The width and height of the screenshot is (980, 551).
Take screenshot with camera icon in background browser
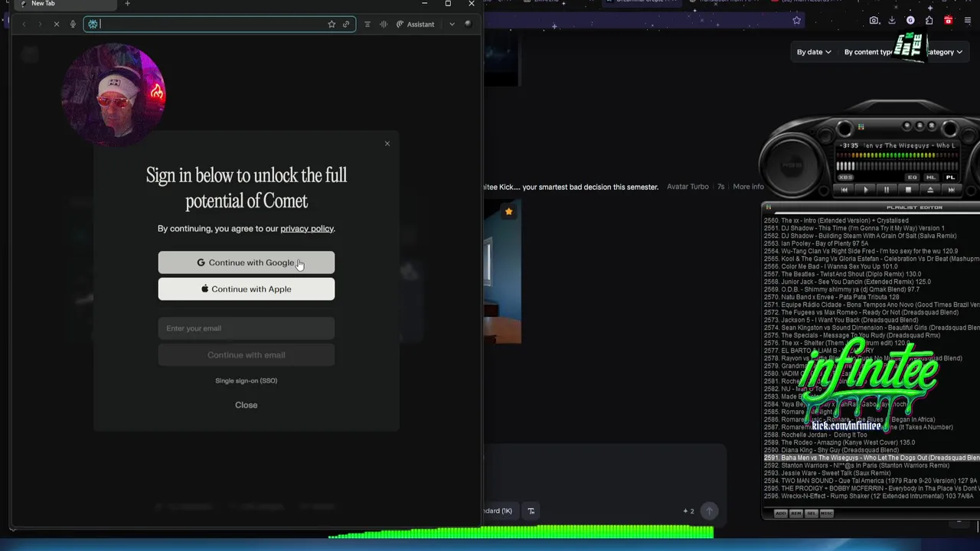point(874,21)
